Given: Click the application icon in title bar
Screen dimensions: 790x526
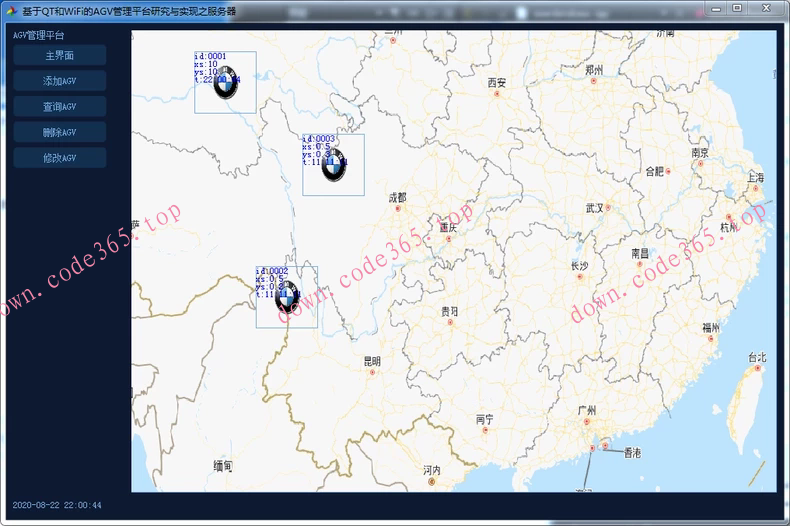Looking at the screenshot, I should (x=11, y=11).
